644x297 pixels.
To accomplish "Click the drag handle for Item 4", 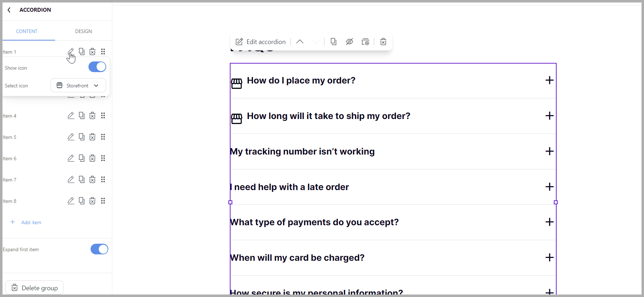I will (103, 115).
